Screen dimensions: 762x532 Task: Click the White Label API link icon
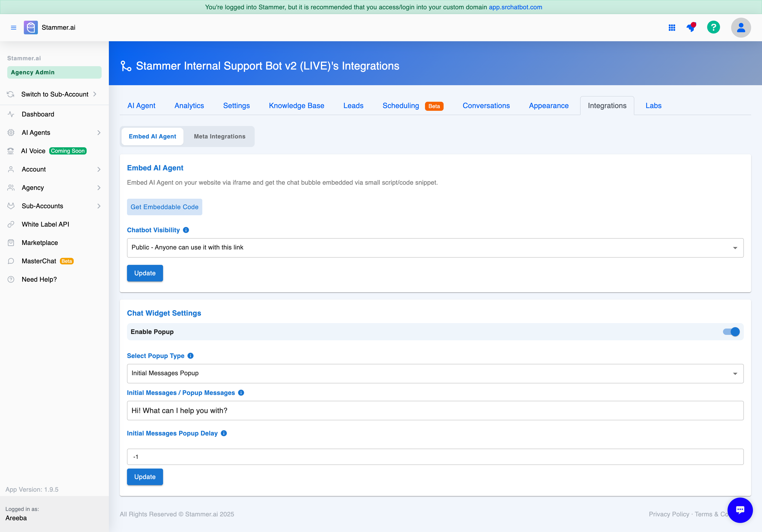pos(11,225)
